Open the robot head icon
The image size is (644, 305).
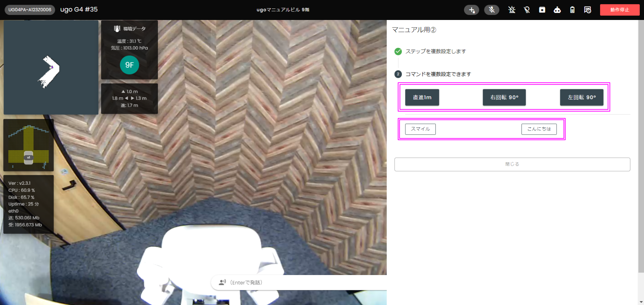click(x=557, y=10)
